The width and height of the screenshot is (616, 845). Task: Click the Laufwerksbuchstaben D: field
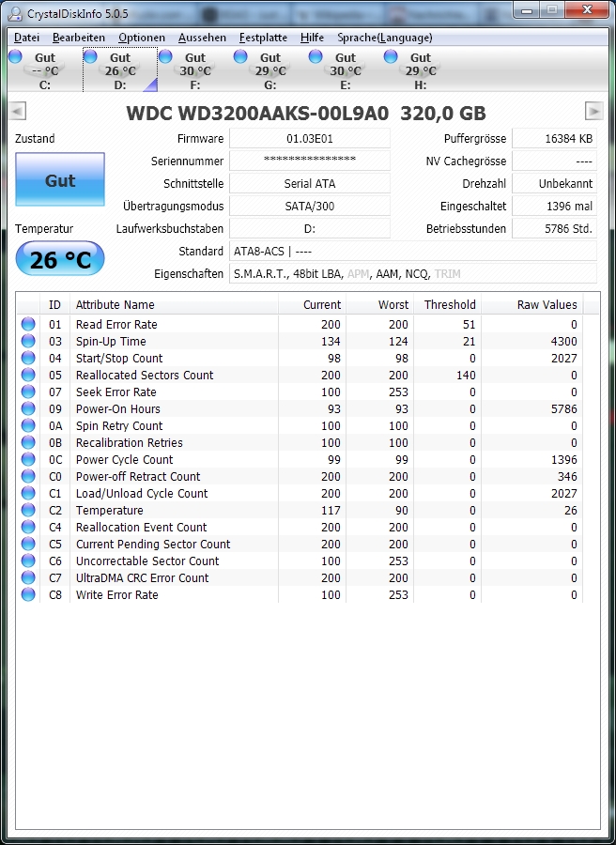coord(309,228)
